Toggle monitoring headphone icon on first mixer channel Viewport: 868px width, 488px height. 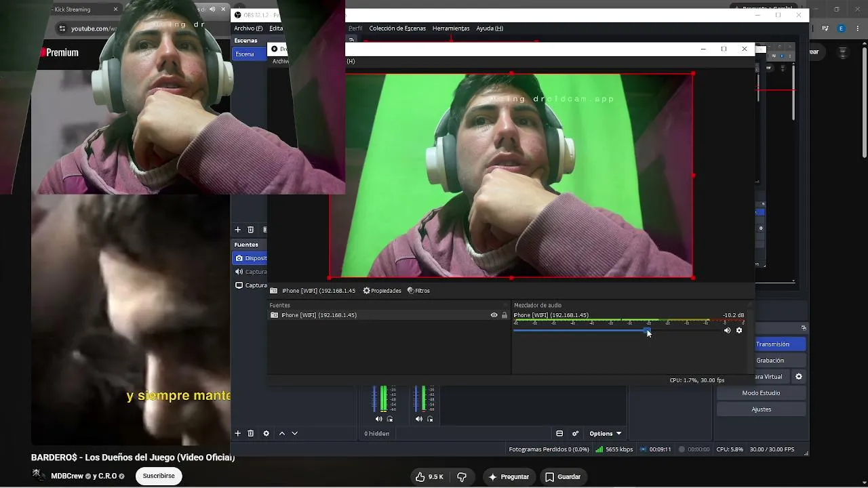point(390,419)
